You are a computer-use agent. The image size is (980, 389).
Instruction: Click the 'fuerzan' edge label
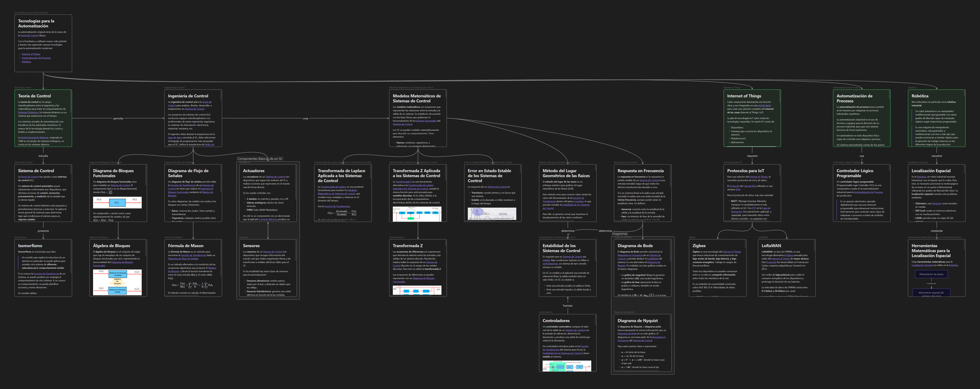568,306
